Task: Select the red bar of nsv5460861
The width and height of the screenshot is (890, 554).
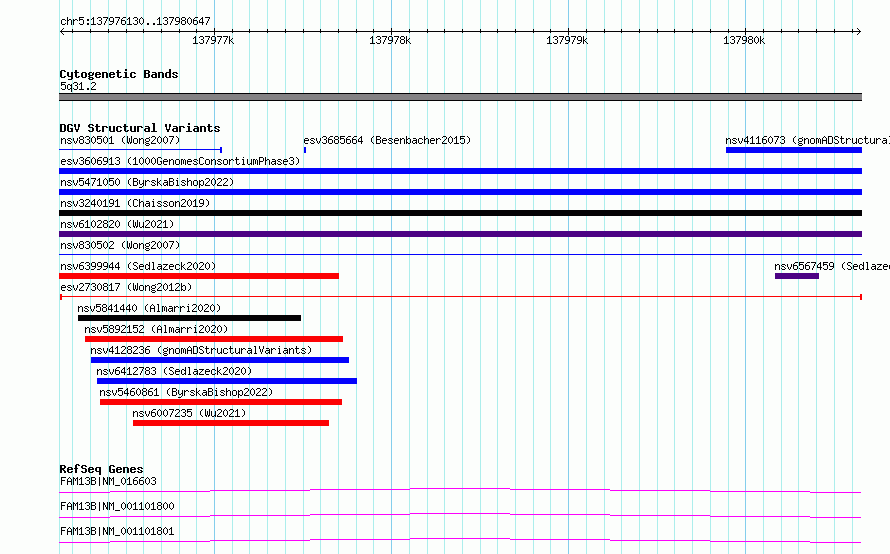Action: coord(221,402)
